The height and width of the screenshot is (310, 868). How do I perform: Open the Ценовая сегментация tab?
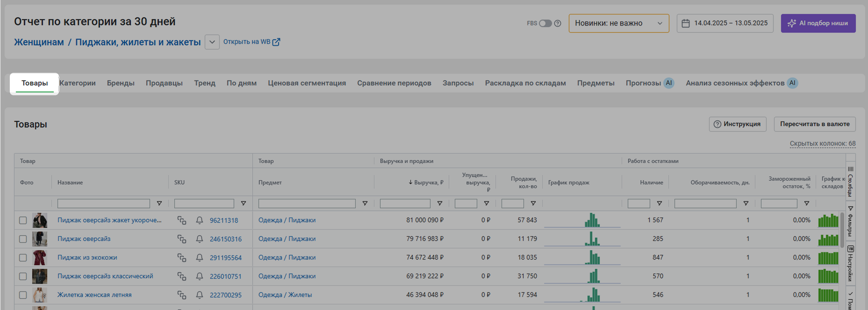tap(307, 83)
